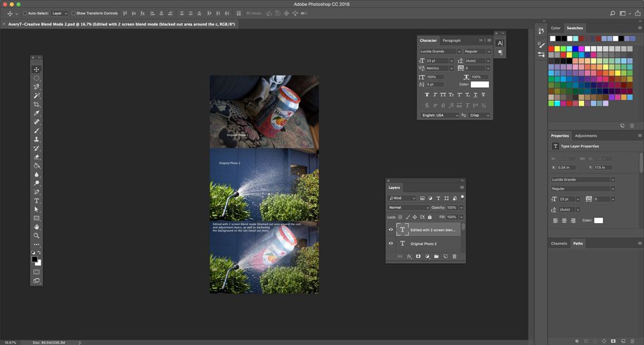This screenshot has width=644, height=345.
Task: Open the search icon in the options bar
Action: 612,13
